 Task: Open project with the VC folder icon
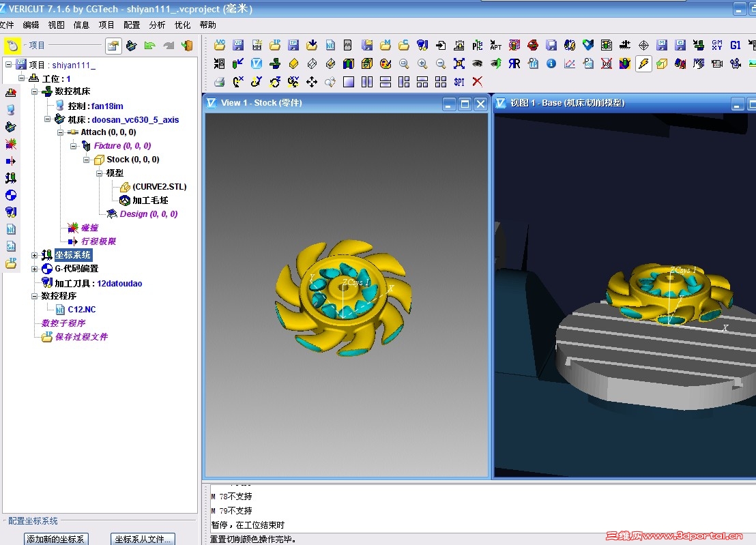tap(220, 45)
